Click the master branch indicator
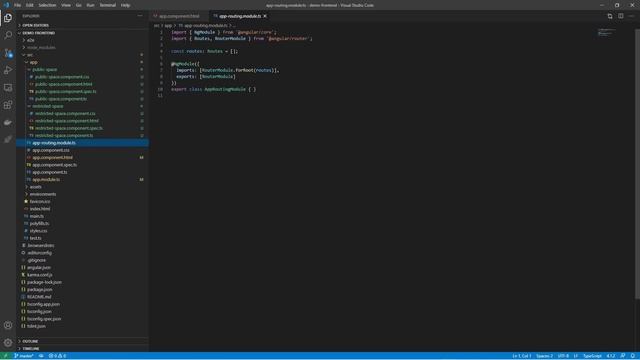The image size is (640, 360). click(24, 356)
